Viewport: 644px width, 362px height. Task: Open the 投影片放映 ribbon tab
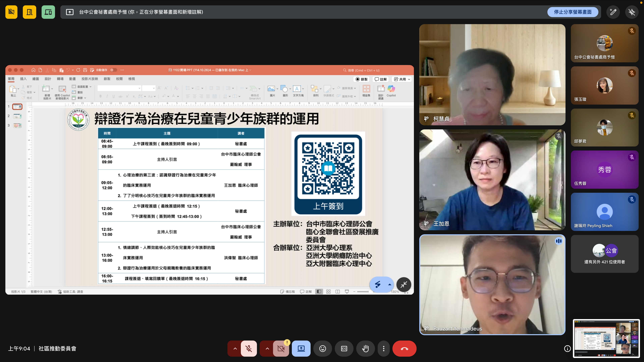pyautogui.click(x=90, y=79)
